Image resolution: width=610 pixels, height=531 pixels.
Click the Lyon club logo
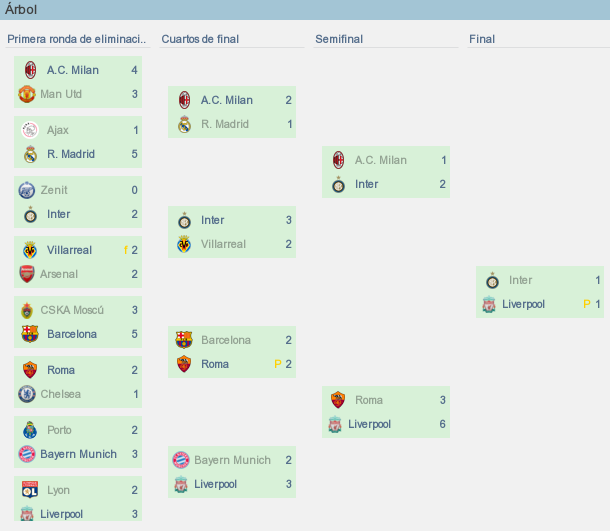30,490
